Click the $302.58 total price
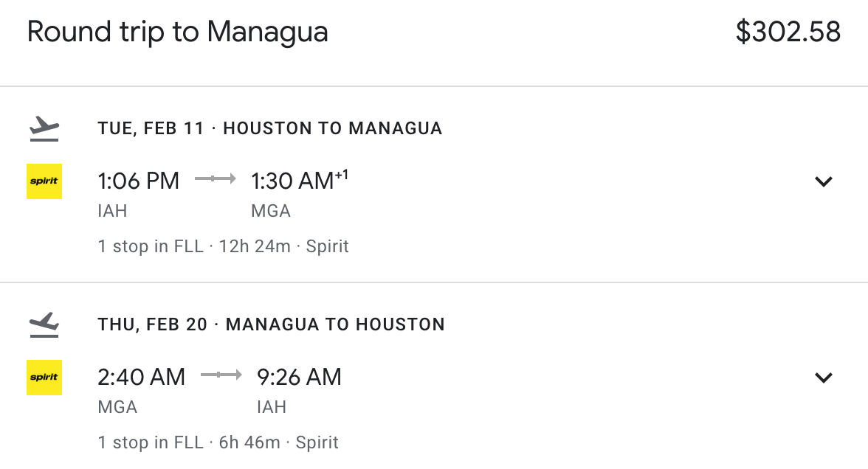The image size is (868, 469). click(788, 32)
